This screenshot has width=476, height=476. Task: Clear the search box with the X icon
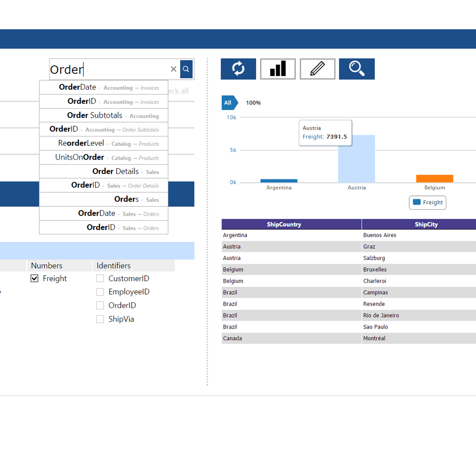(x=173, y=69)
